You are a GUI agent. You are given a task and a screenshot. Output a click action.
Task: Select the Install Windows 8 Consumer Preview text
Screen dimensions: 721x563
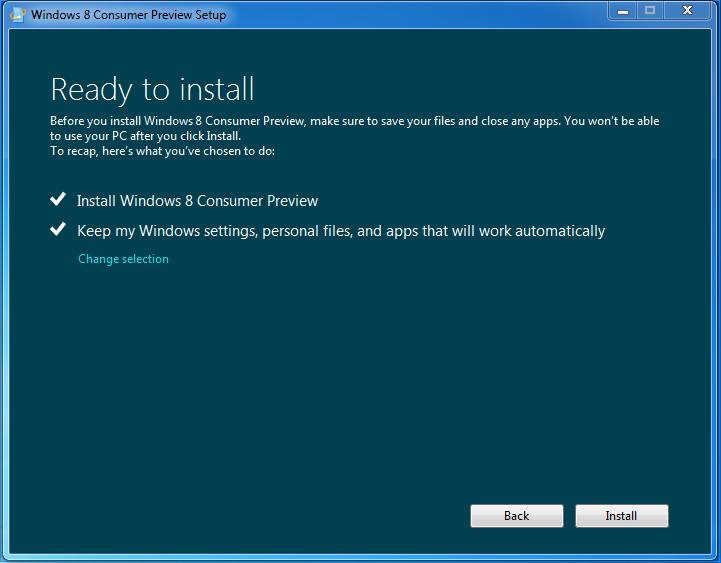click(197, 201)
